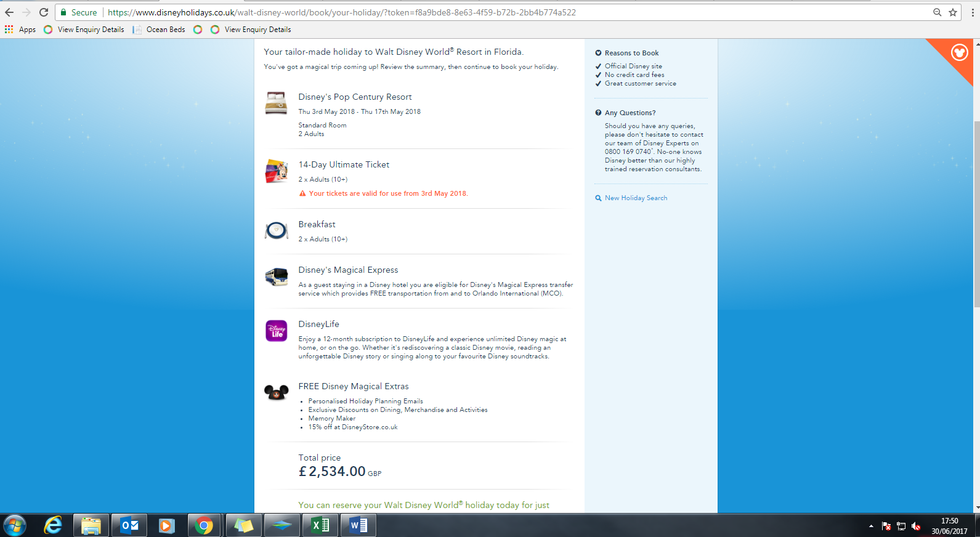Start a New Holiday Search
980x537 pixels.
[x=636, y=198]
